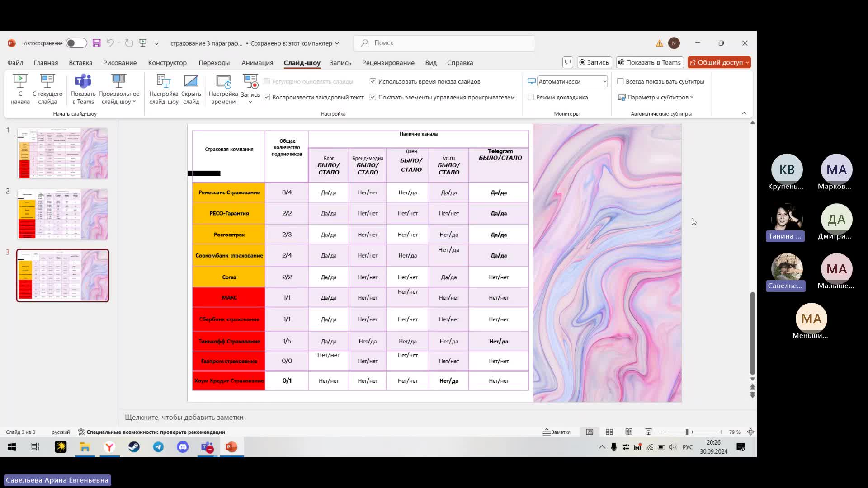Click next slide arrow below scrollbar
Viewport: 868px width, 488px height.
point(752,395)
